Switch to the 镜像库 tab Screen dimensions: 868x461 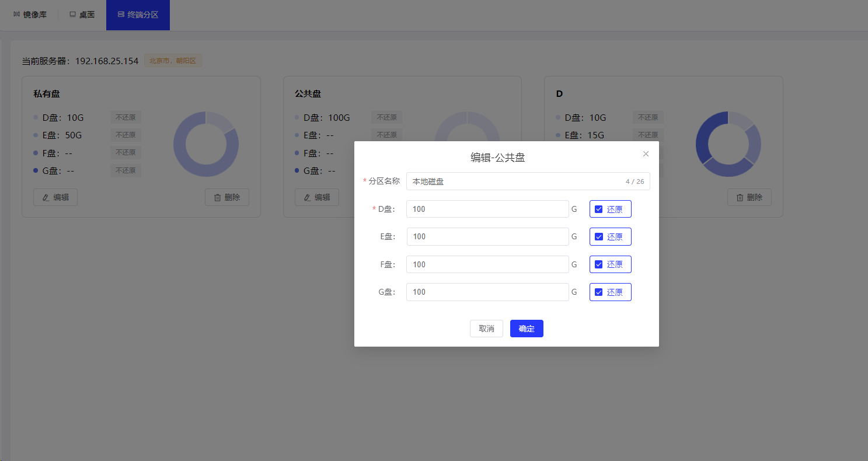point(30,15)
